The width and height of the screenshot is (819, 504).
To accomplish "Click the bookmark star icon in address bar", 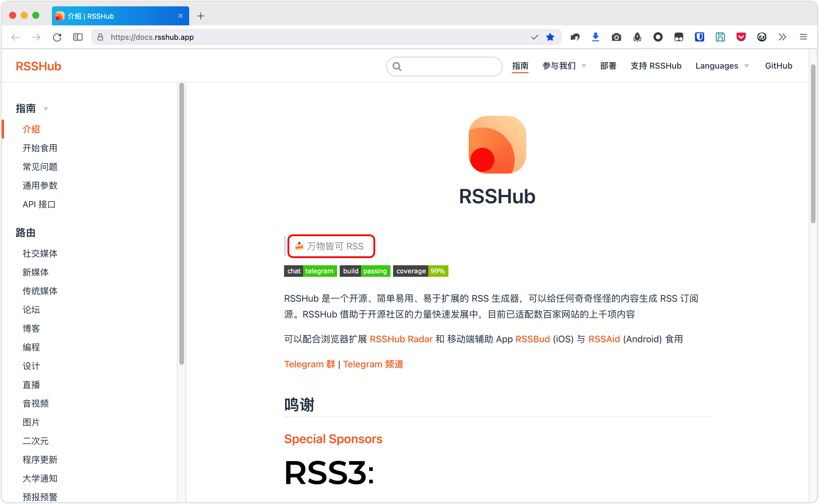I will point(549,37).
